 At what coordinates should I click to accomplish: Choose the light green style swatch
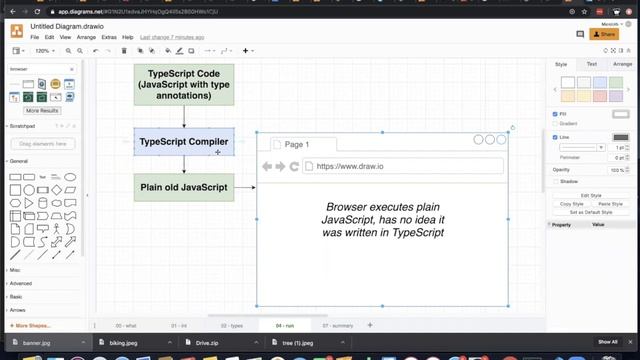[x=616, y=82]
